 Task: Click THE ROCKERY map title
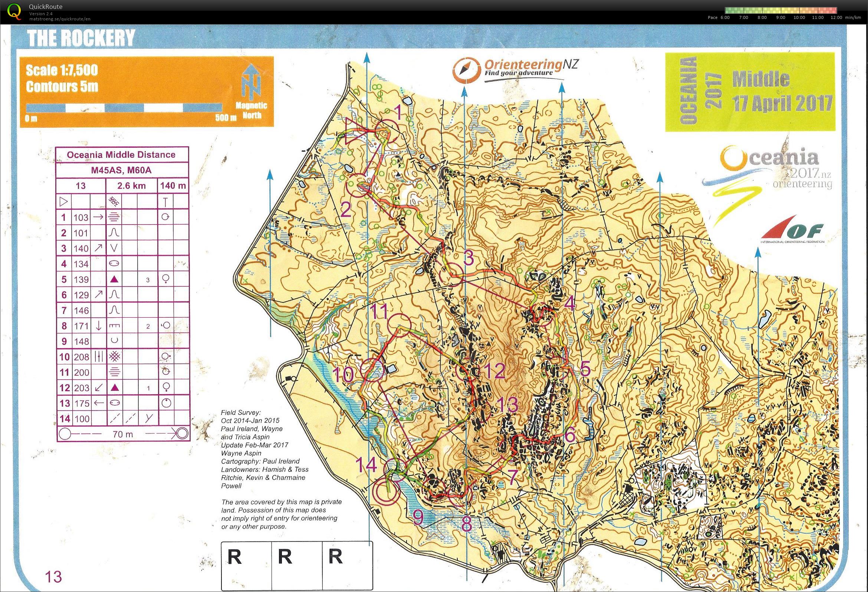click(81, 38)
